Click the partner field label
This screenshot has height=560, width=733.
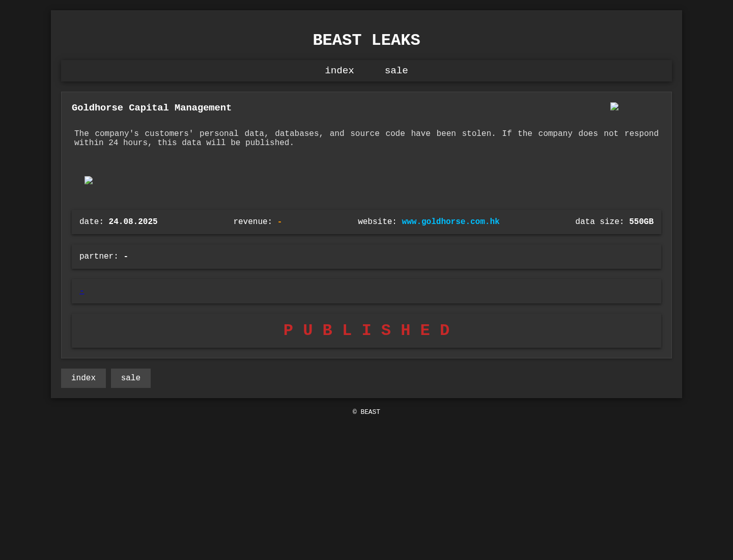pyautogui.click(x=99, y=257)
